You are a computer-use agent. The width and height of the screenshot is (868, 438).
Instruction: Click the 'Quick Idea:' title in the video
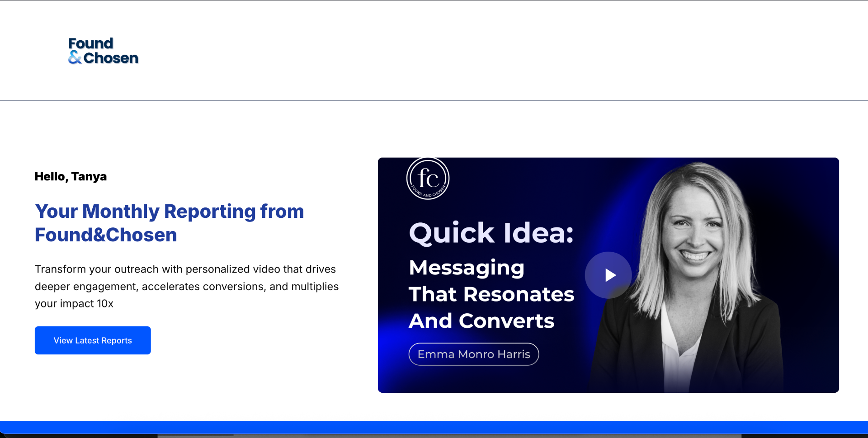[x=491, y=233]
